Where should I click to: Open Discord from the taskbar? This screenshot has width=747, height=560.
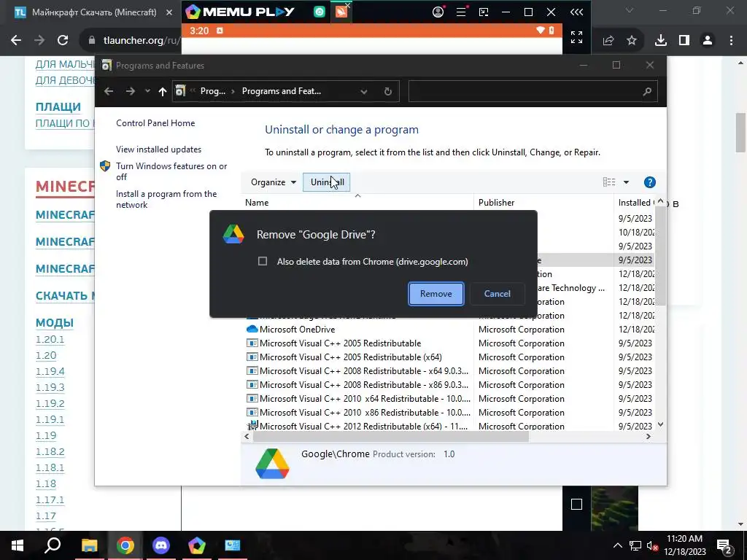click(x=161, y=545)
